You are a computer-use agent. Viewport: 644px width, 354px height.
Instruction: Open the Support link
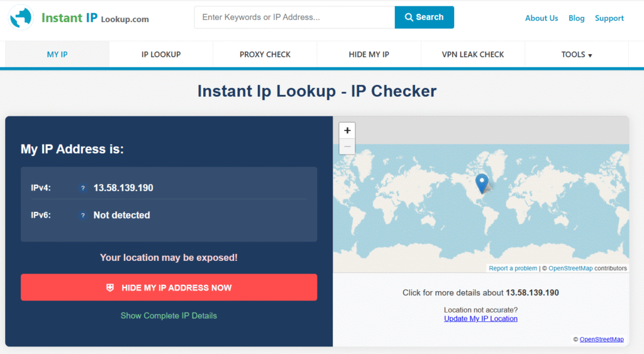click(x=609, y=18)
